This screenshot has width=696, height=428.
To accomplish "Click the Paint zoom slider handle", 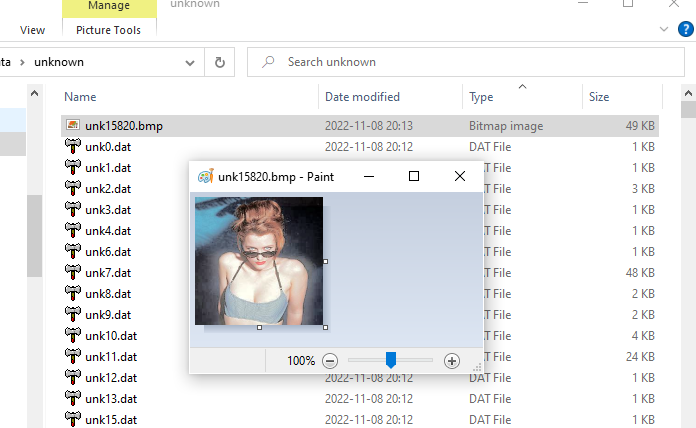I will pos(391,360).
